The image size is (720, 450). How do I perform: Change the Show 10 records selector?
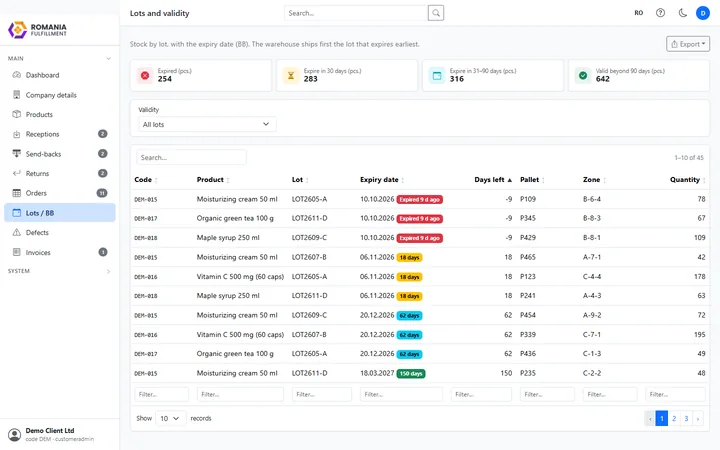point(170,418)
